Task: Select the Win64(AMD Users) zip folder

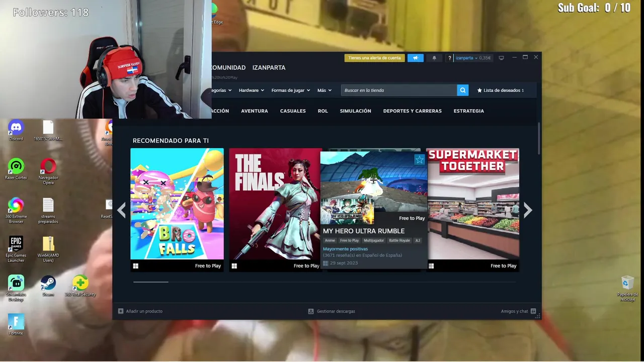Action: [x=48, y=249]
